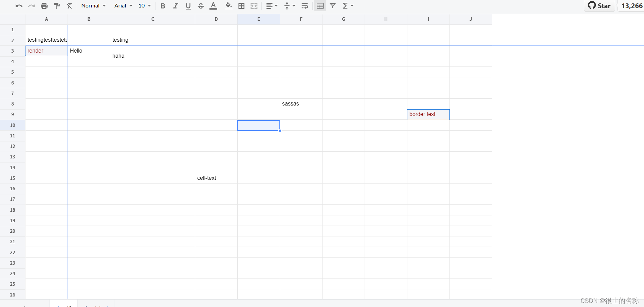
Task: Open the text color picker
Action: click(x=213, y=6)
